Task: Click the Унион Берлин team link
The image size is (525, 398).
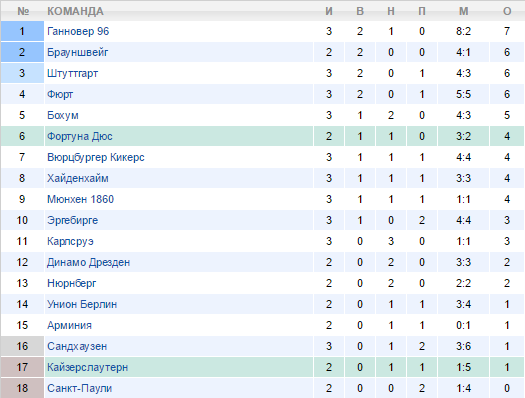Action: point(82,304)
